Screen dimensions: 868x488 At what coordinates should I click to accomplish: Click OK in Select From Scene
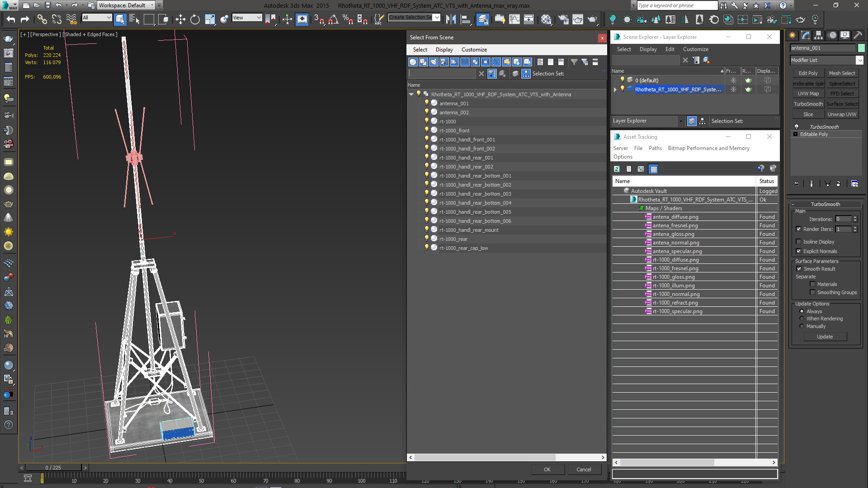click(547, 469)
